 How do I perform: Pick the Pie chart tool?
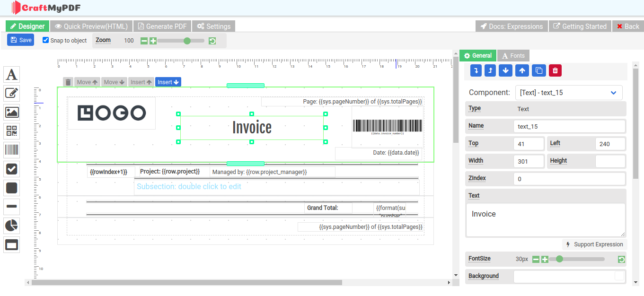pos(11,226)
